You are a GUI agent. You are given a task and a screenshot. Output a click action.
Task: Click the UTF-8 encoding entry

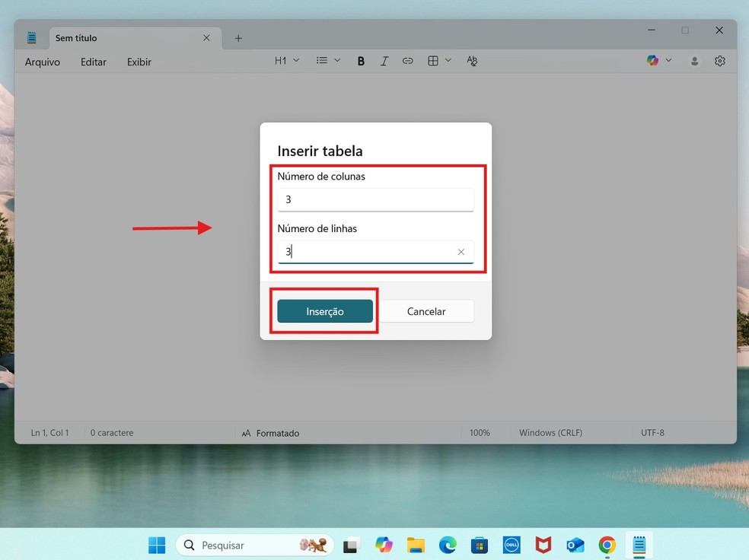(652, 432)
